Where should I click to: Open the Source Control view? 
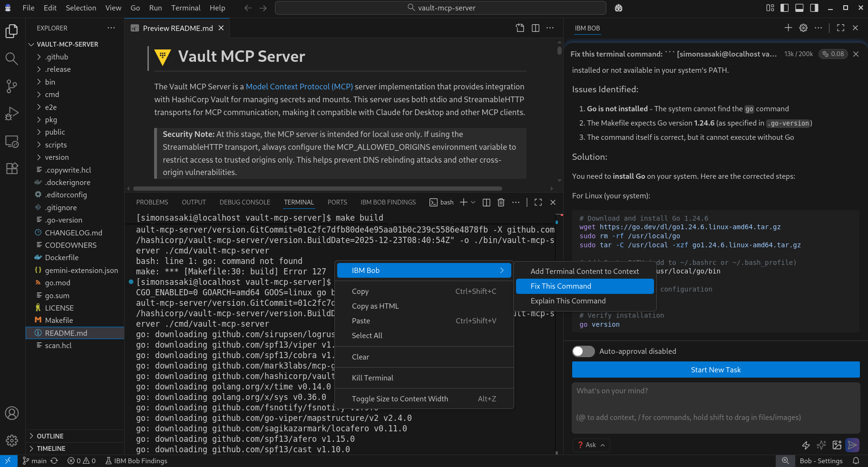click(12, 86)
